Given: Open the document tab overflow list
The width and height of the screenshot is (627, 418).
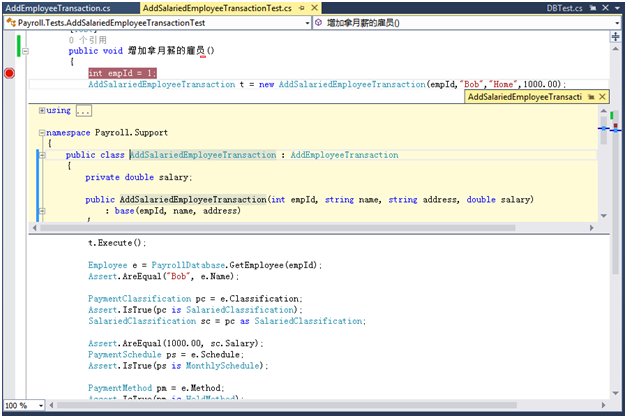Looking at the screenshot, I should pyautogui.click(x=616, y=8).
